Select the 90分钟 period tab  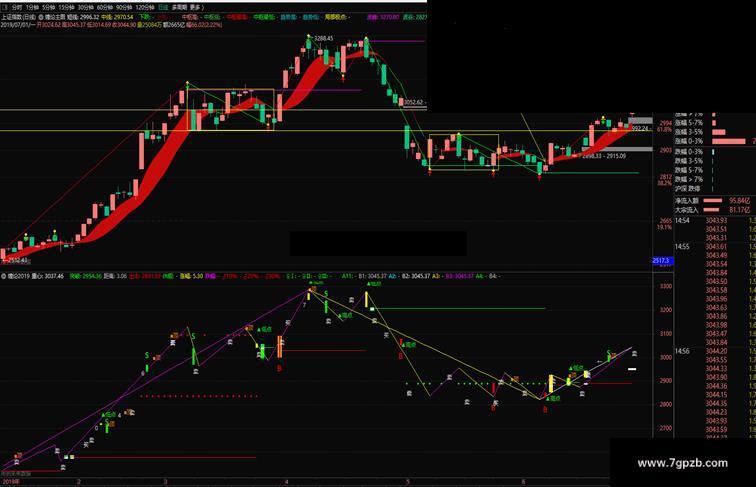(x=124, y=8)
